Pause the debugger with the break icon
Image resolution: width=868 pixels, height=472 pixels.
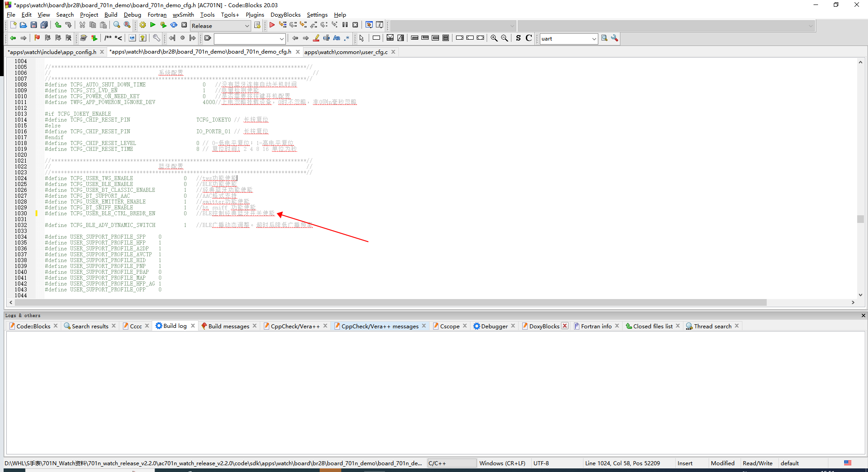click(345, 25)
